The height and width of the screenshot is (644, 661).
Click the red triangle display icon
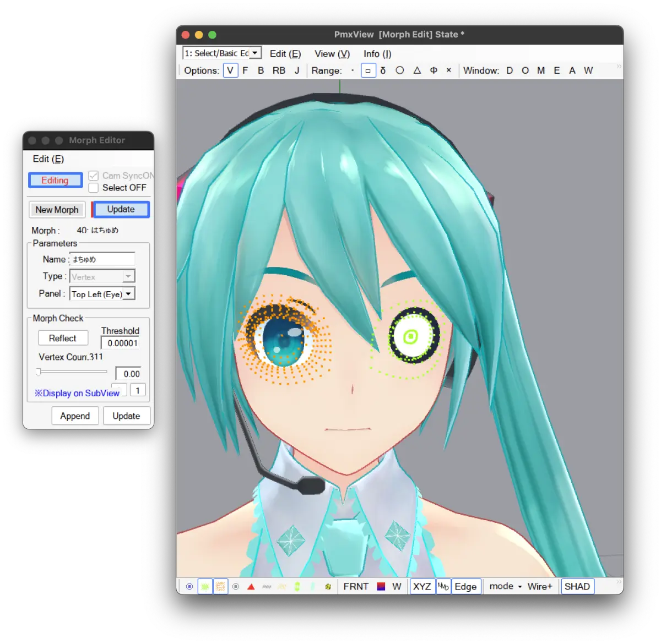pos(251,587)
